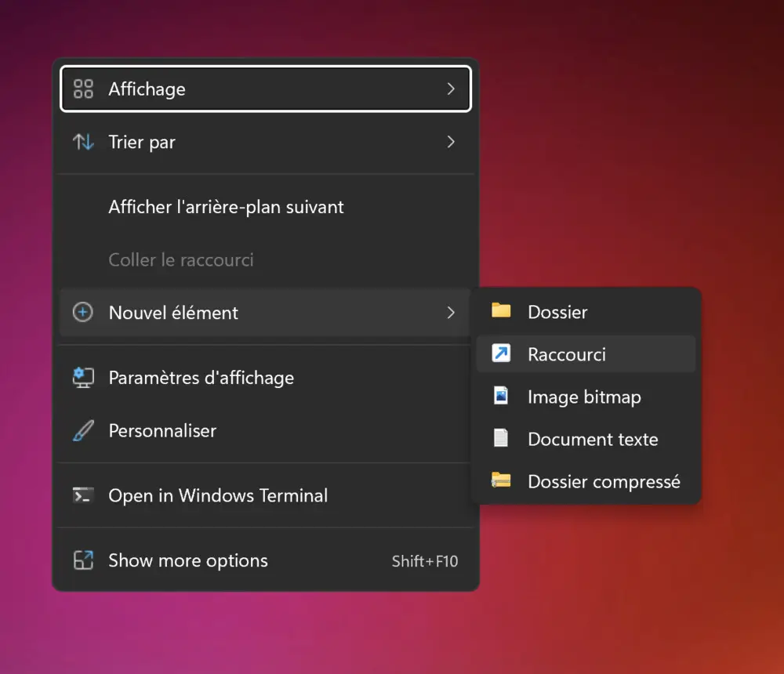Click the Document texte page icon
Image resolution: width=784 pixels, height=674 pixels.
point(501,439)
